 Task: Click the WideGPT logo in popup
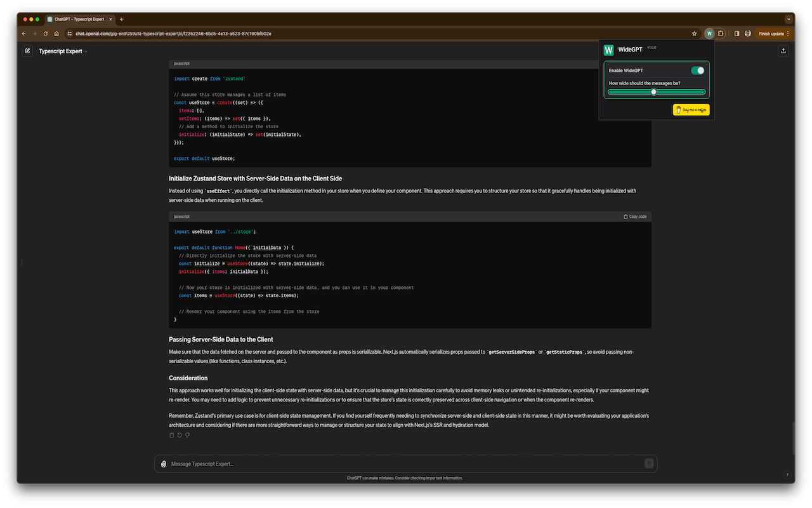pos(609,50)
